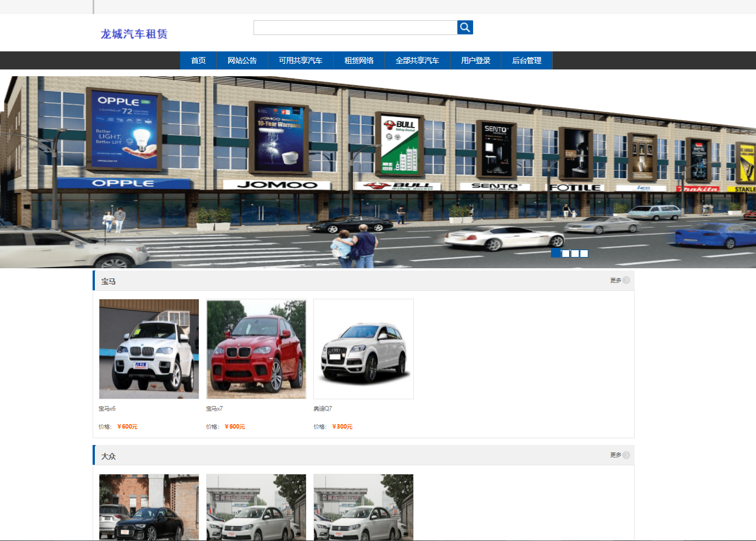This screenshot has width=756, height=541.
Task: Select the first carousel slide indicator
Action: click(x=556, y=254)
